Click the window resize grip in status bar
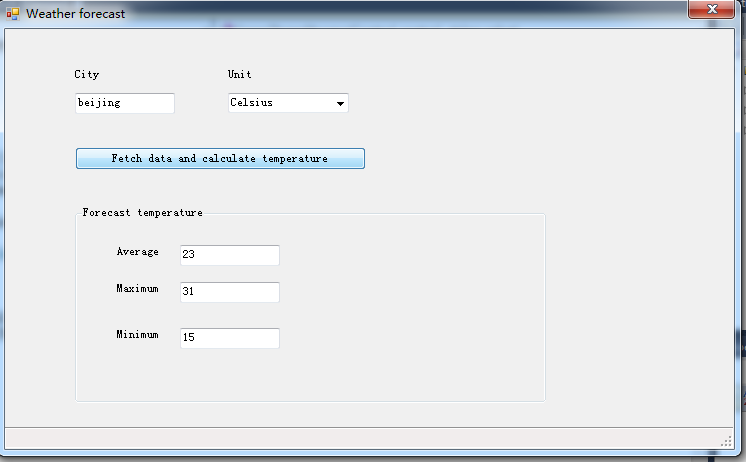Screen dimensions: 746x462 coord(726,442)
